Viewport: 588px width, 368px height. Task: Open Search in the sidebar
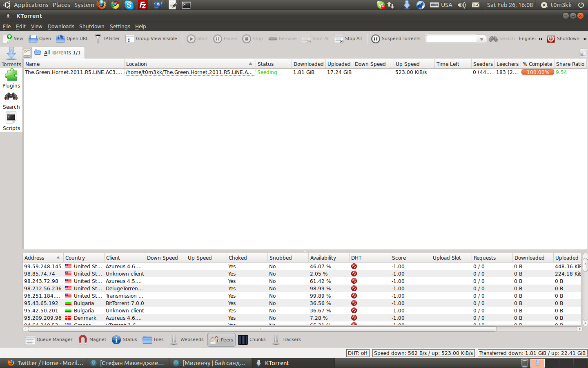coord(11,100)
